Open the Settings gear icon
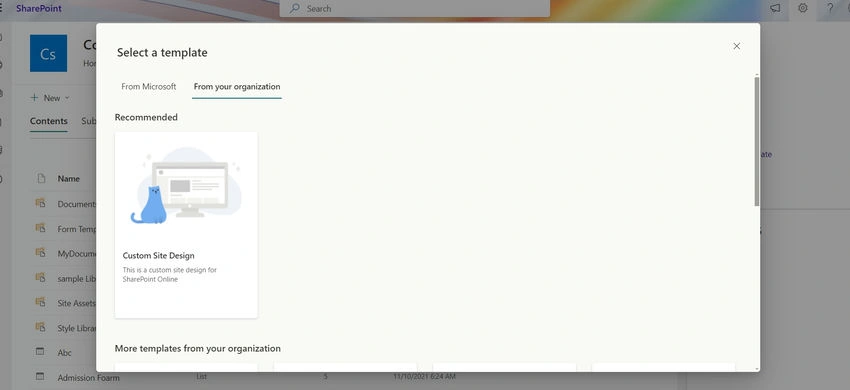 803,9
